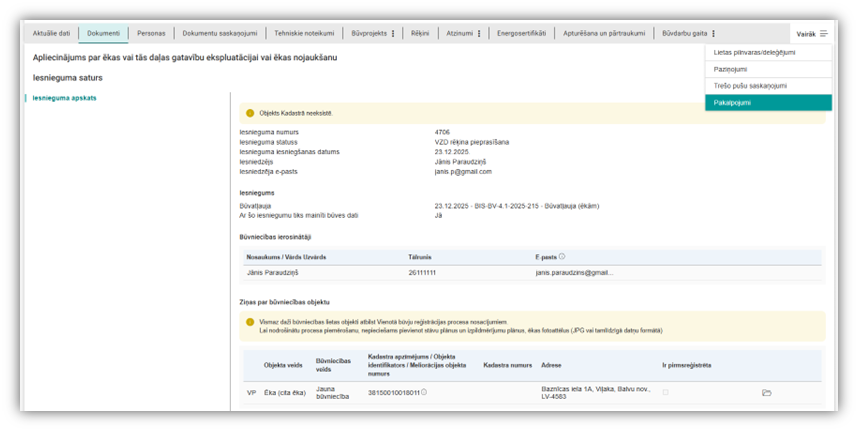
Task: Go to the Energosertifikāti tab
Action: coord(522,33)
